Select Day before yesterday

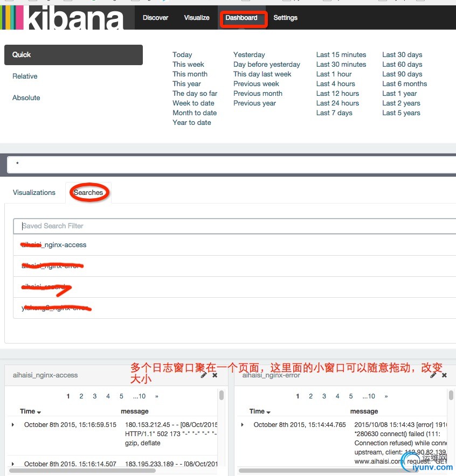tap(267, 65)
